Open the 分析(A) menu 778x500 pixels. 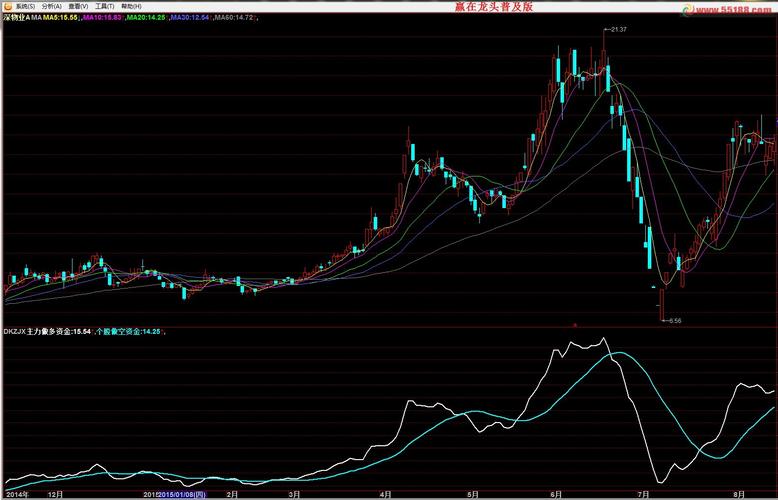52,6
